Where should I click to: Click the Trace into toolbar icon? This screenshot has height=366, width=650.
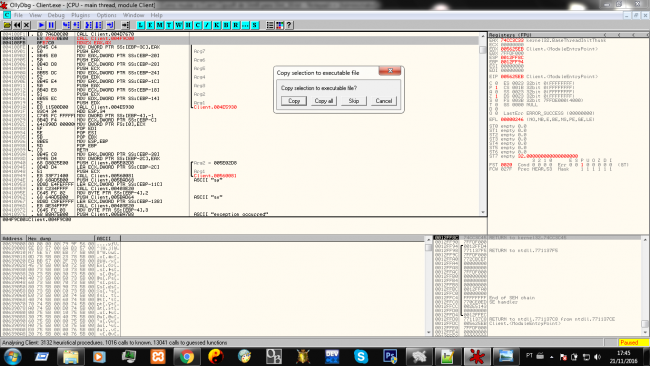point(89,25)
